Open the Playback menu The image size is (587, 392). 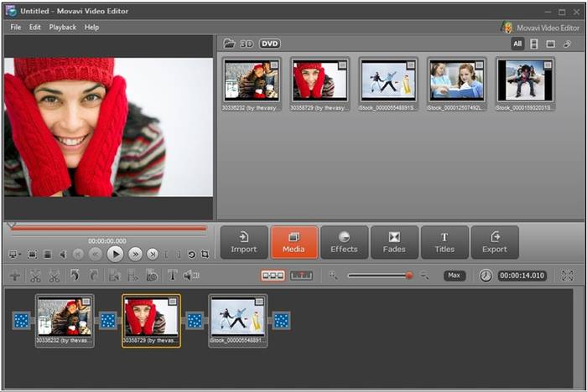point(62,27)
